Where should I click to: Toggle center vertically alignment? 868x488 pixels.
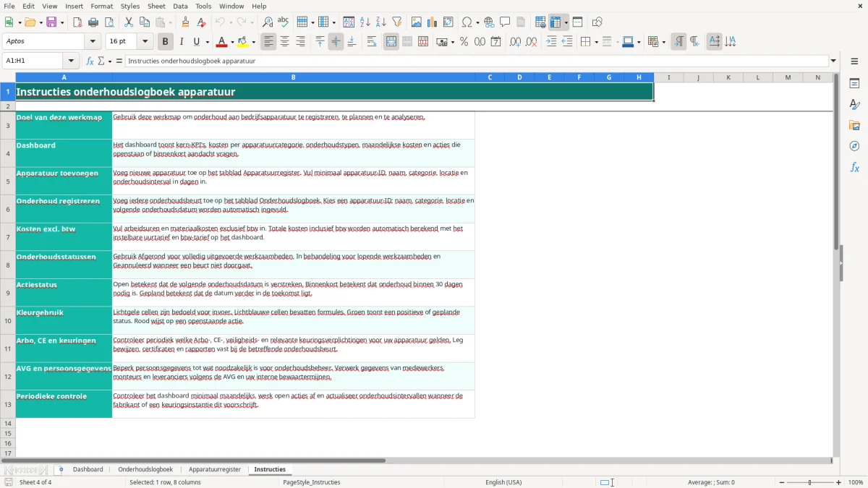pos(336,42)
